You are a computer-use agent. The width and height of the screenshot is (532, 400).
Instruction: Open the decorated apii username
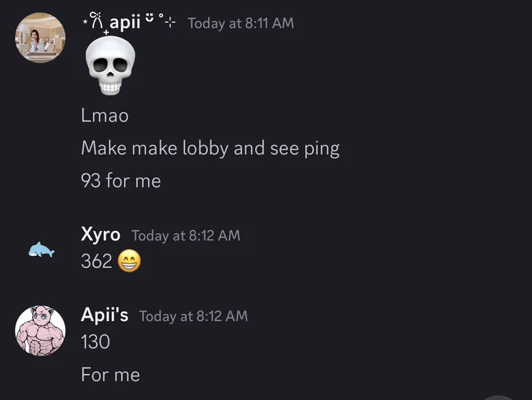(129, 23)
